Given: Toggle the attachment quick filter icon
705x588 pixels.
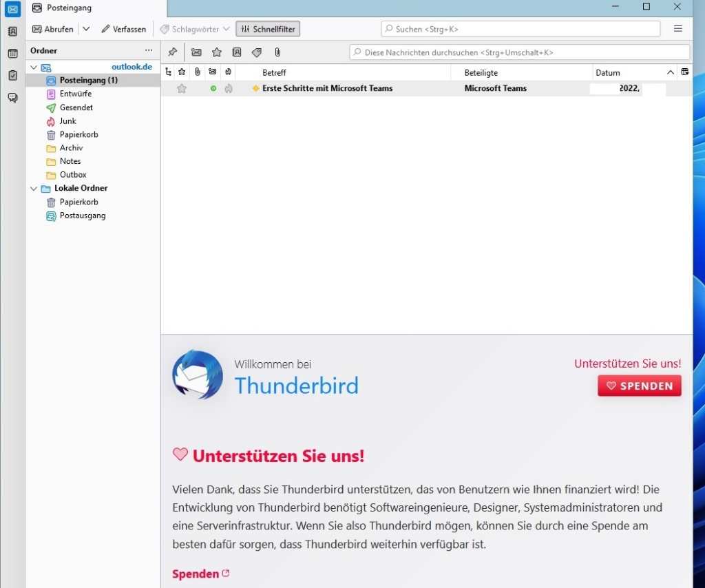Looking at the screenshot, I should [x=277, y=52].
